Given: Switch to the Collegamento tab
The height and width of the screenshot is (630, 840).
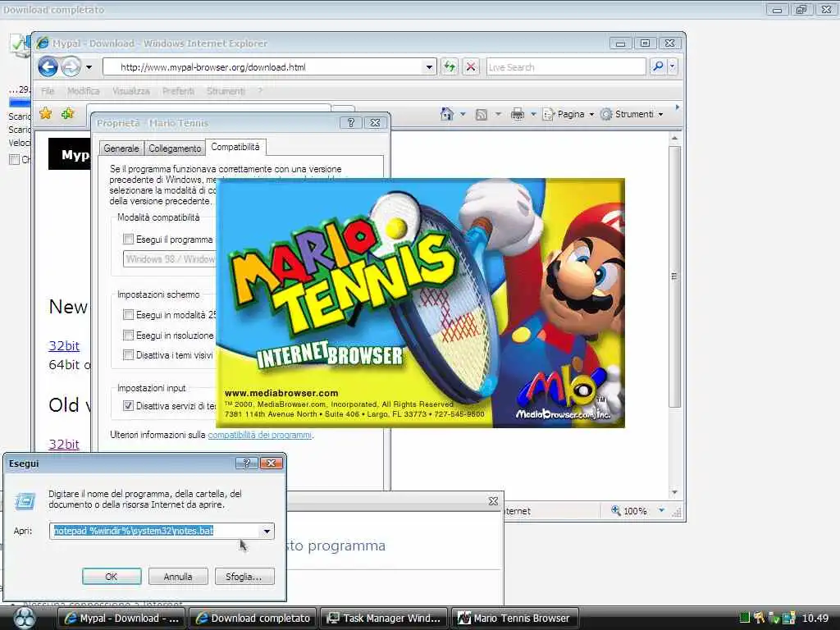Looking at the screenshot, I should point(175,148).
